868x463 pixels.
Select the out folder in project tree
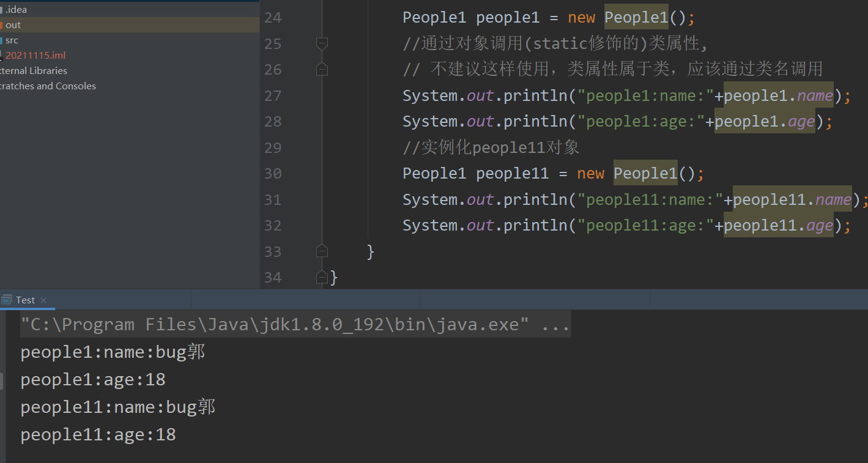click(x=130, y=25)
